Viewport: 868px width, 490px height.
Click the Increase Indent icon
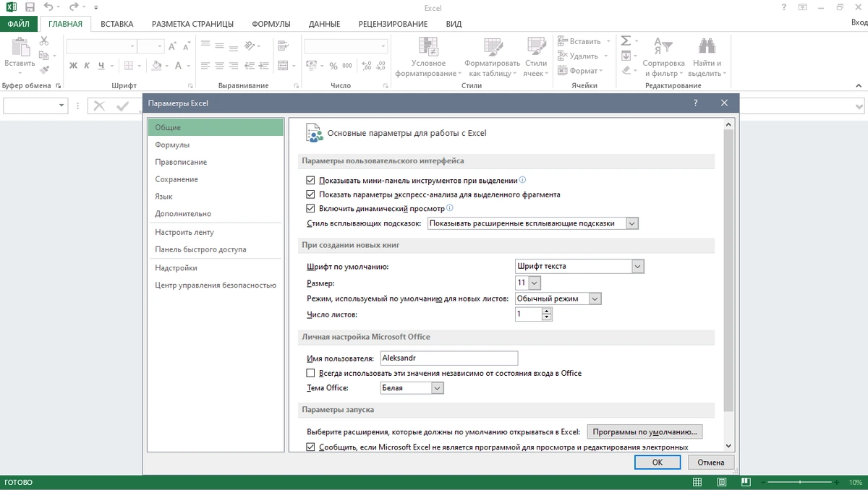(x=265, y=66)
